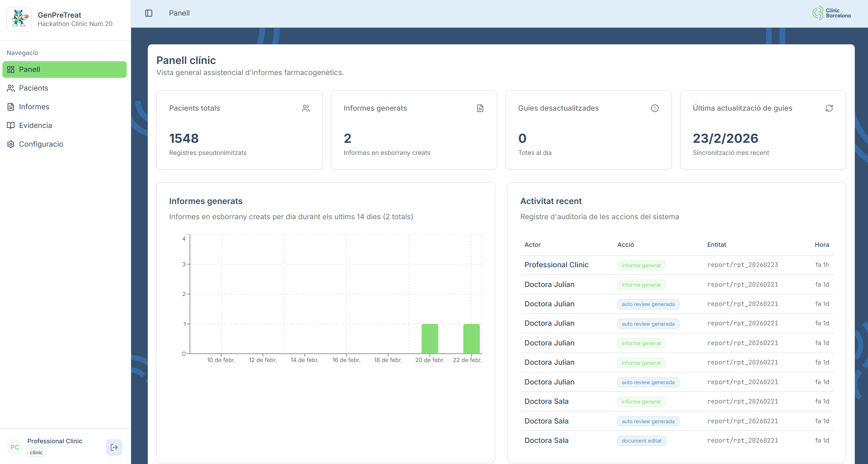Click the GenPreTreat mascot logo

(19, 19)
